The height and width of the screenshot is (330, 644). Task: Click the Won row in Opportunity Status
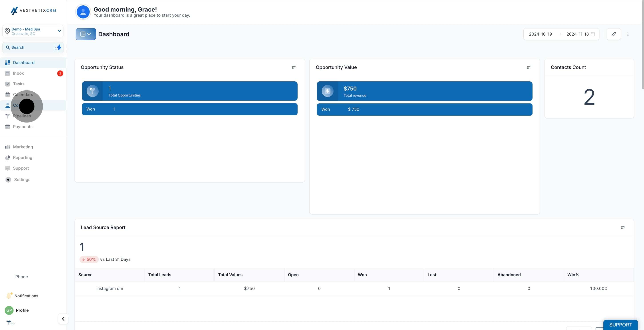pos(190,109)
